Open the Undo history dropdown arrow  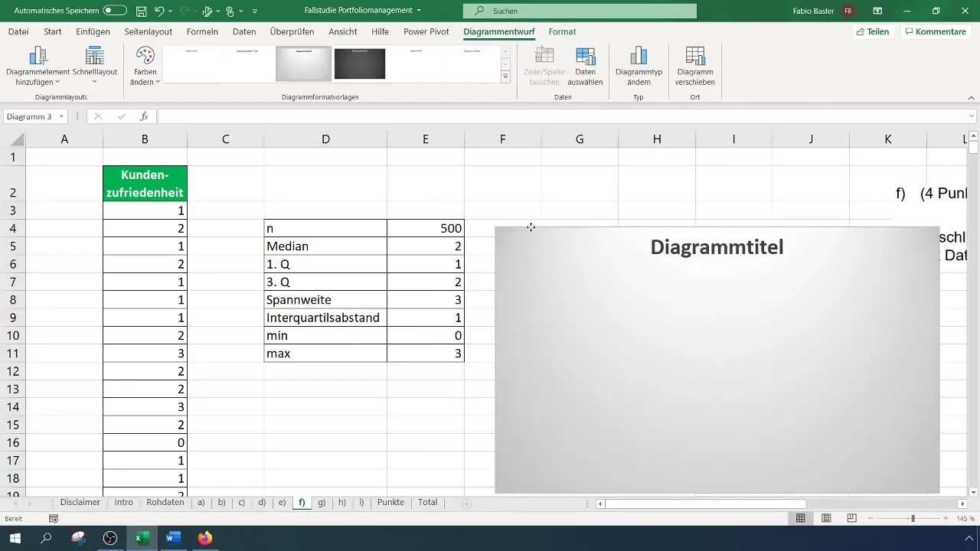pos(171,11)
